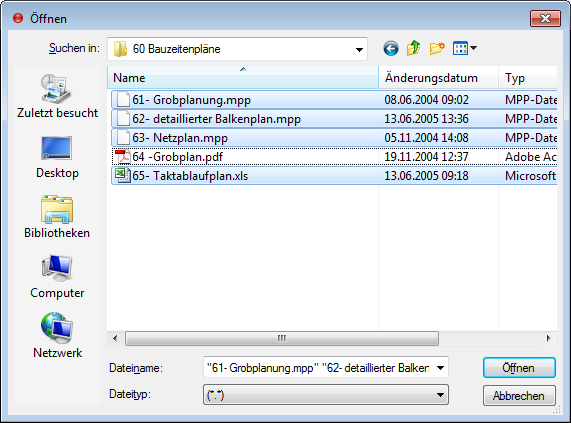The width and height of the screenshot is (571, 423).
Task: Click file icon of 61- Grobplanung.mpp
Action: point(123,100)
